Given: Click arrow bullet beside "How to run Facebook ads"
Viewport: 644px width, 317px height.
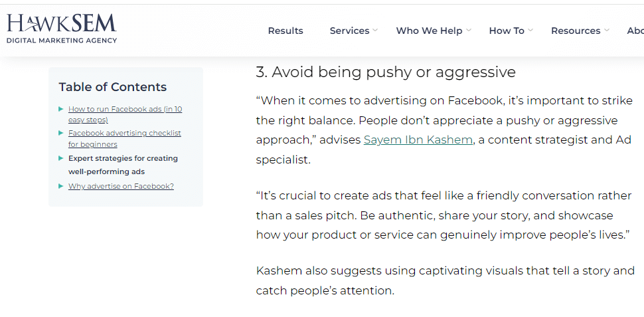Looking at the screenshot, I should [x=61, y=109].
